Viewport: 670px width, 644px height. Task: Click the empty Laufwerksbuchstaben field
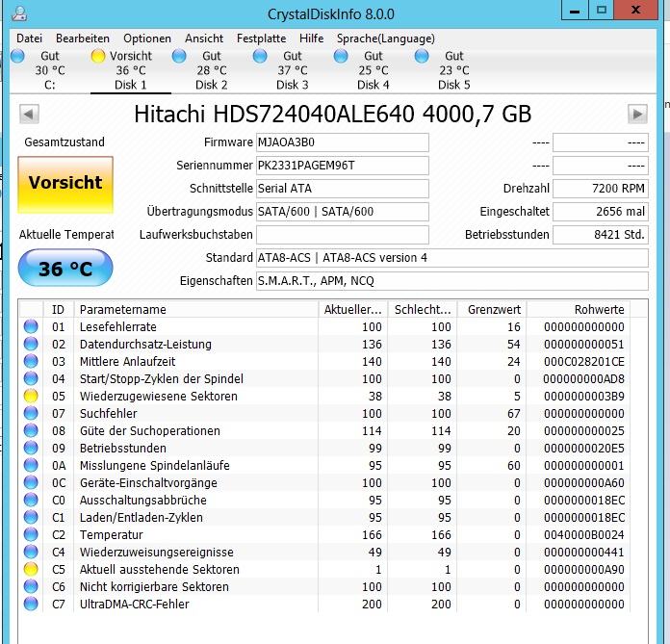(x=343, y=235)
